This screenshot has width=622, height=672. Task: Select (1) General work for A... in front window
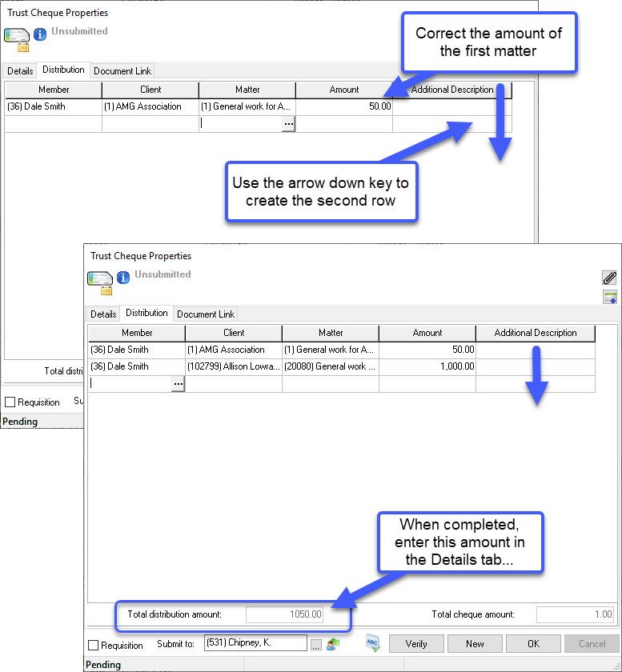pos(331,350)
